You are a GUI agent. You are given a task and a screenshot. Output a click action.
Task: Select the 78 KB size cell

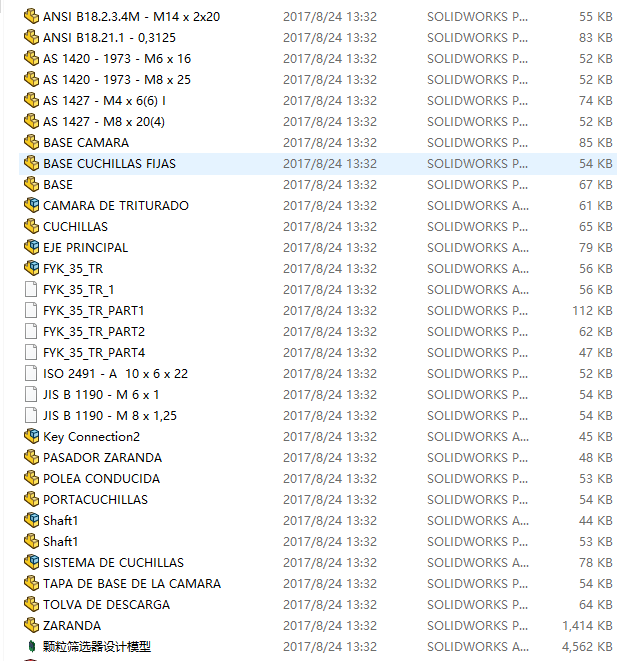click(x=596, y=562)
